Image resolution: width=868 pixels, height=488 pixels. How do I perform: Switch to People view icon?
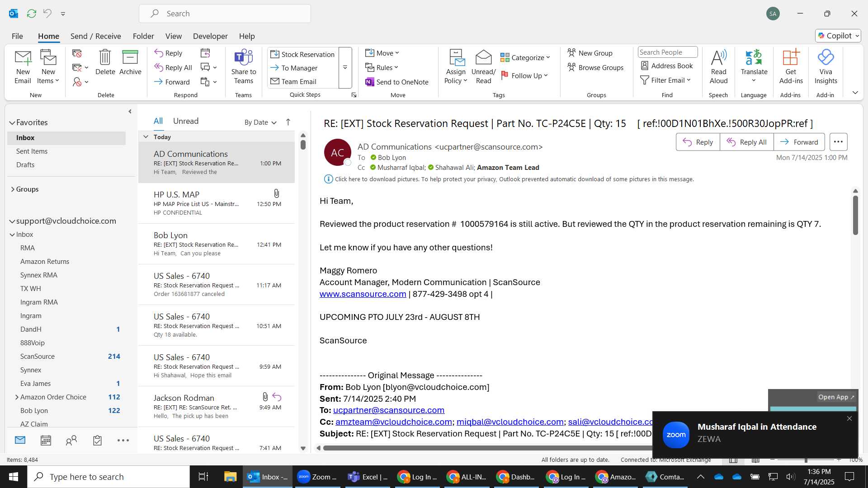(x=71, y=440)
